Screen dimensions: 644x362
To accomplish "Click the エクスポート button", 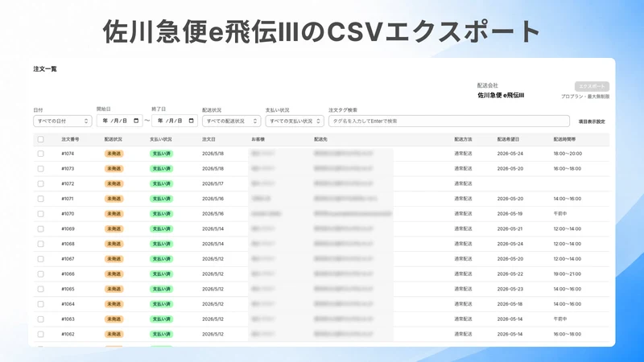I will pyautogui.click(x=592, y=86).
